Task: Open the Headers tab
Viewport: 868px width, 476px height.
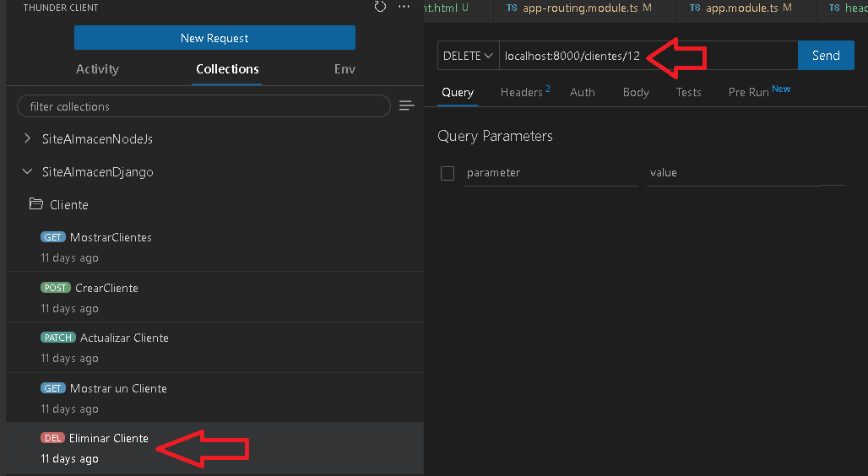Action: 525,92
